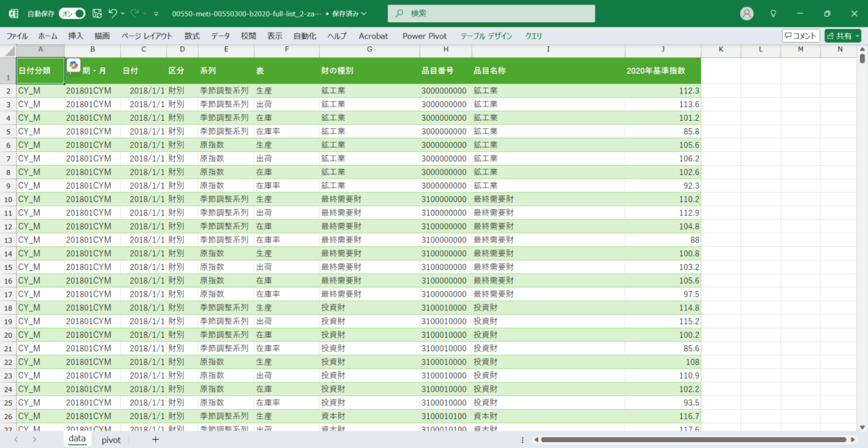The image size is (868, 448).
Task: Switch to the pivot sheet tab
Action: click(111, 439)
